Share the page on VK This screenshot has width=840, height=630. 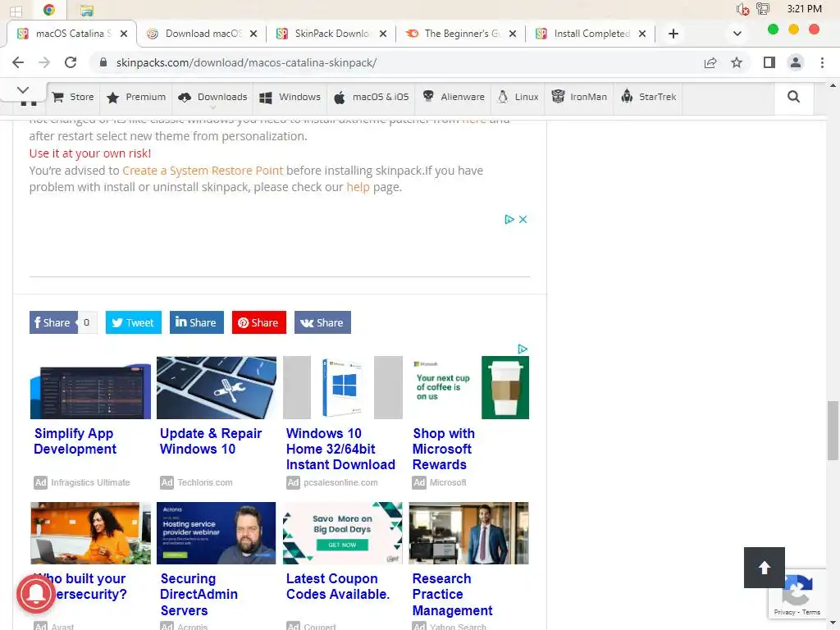click(322, 322)
